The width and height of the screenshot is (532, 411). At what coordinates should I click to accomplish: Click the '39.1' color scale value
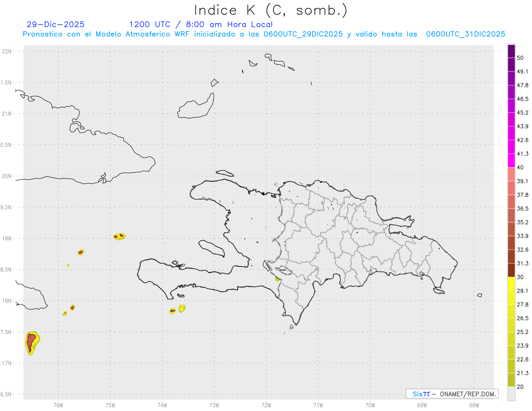tap(522, 181)
